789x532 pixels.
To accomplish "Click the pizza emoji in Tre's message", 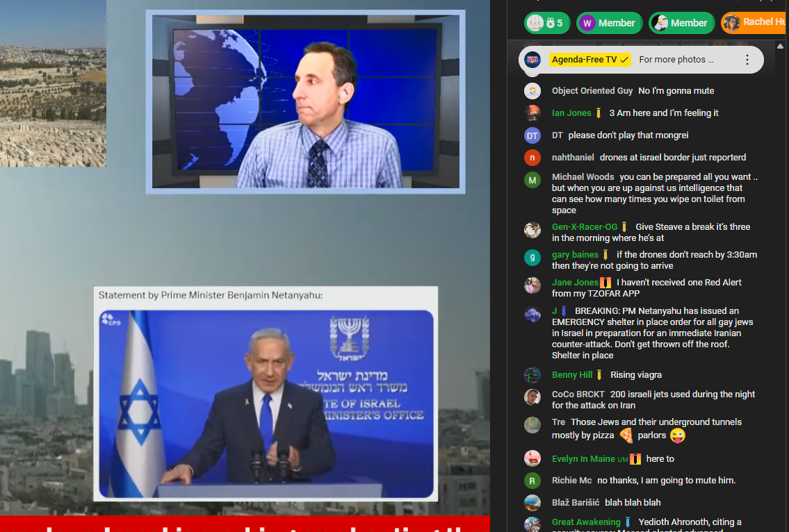I will (626, 435).
